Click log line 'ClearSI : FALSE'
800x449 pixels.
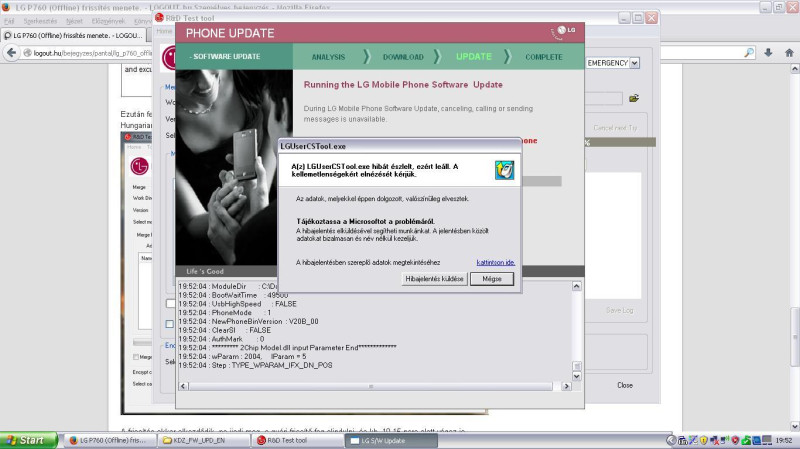click(224, 330)
